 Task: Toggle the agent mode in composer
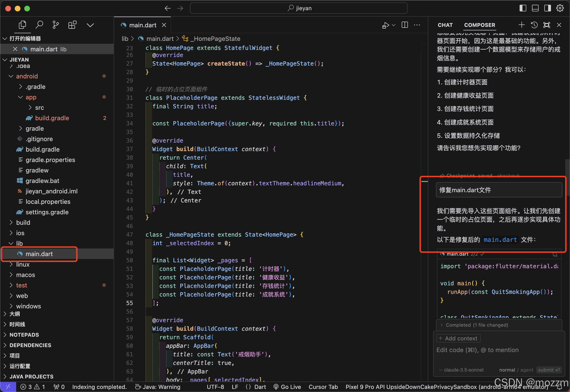tap(527, 370)
